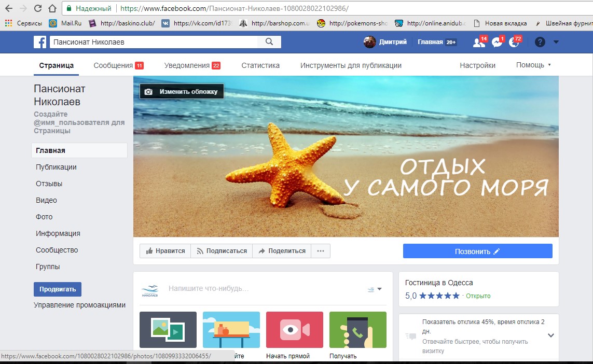
Task: Reload the page with refresh icon
Action: point(38,8)
